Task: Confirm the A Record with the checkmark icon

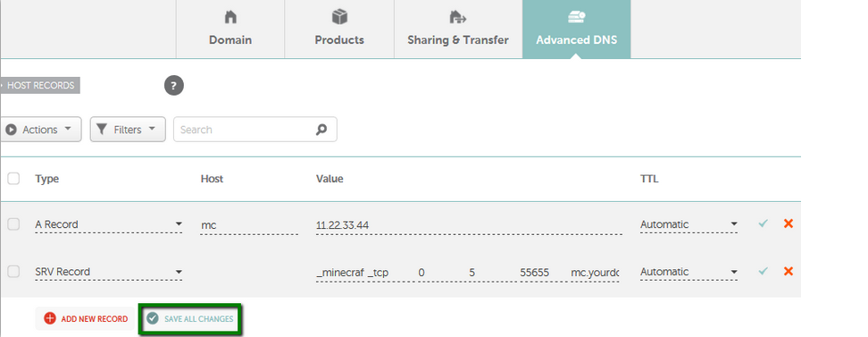Action: pyautogui.click(x=764, y=223)
